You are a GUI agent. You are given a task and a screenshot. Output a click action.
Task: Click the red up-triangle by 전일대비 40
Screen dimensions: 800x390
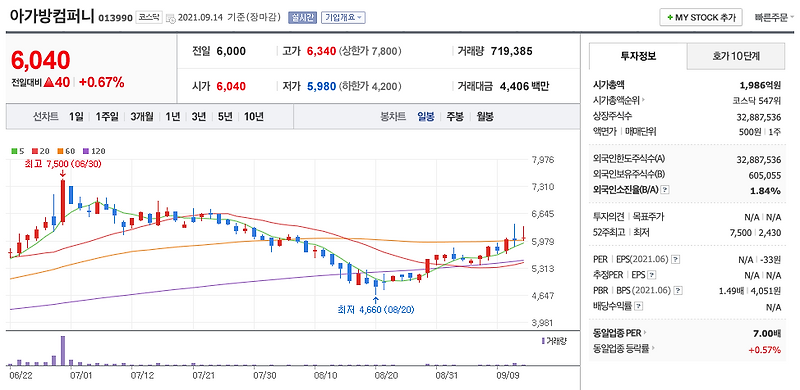[x=48, y=82]
